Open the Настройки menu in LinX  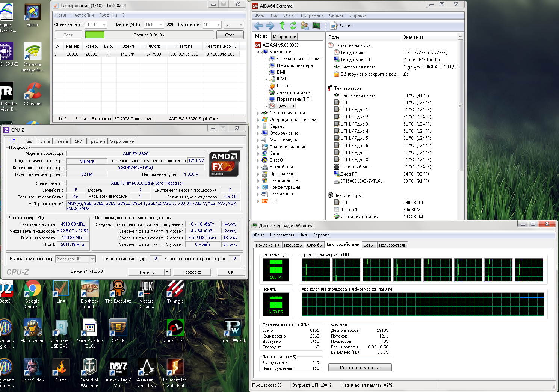tap(82, 15)
